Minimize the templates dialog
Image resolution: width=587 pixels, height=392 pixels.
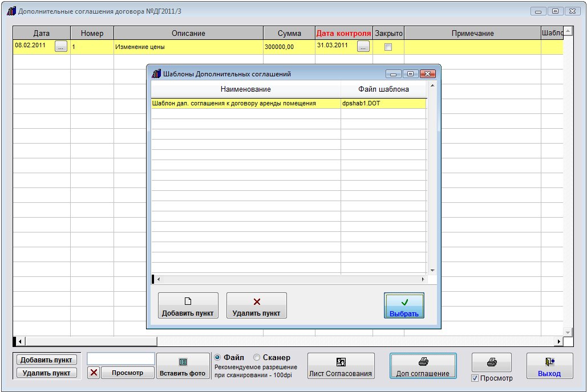click(x=393, y=73)
